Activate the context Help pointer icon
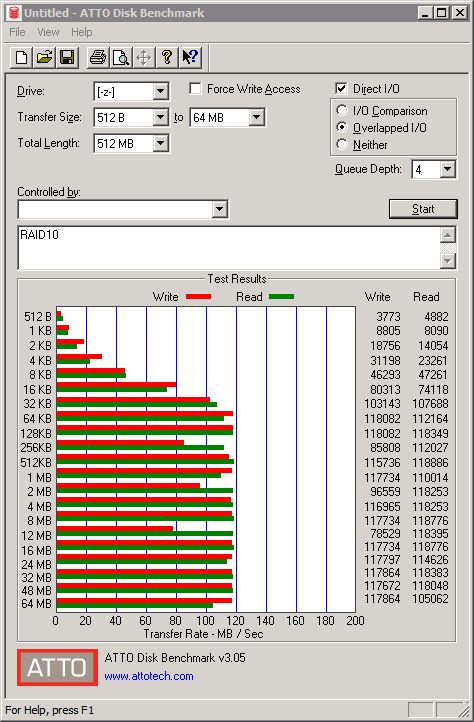Viewport: 474px width, 722px height. 190,58
